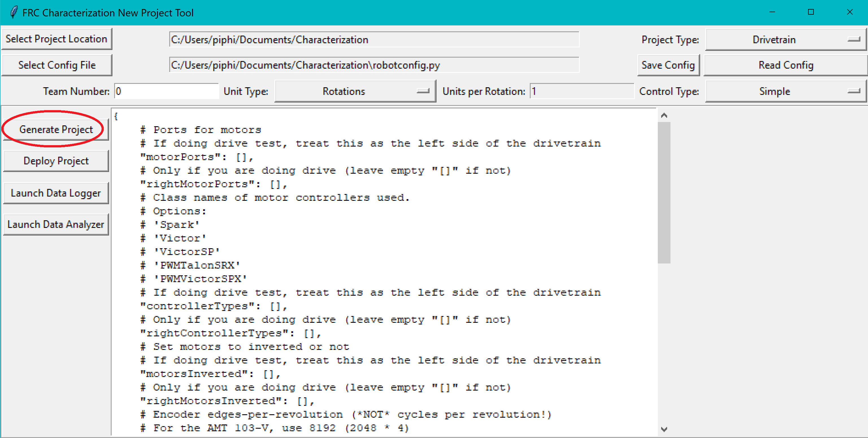Click the # 'VictorSP' option comment
This screenshot has width=868, height=438.
[x=180, y=252]
